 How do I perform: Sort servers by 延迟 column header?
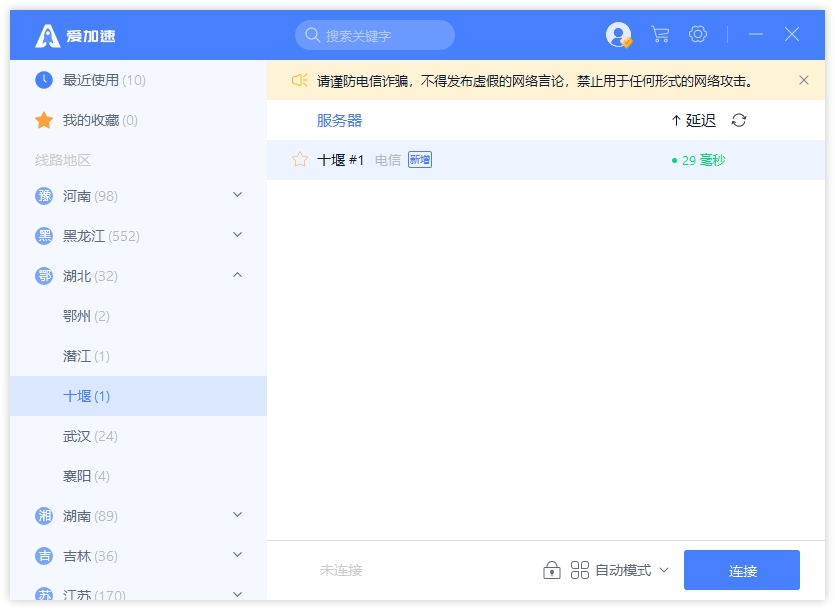point(693,120)
